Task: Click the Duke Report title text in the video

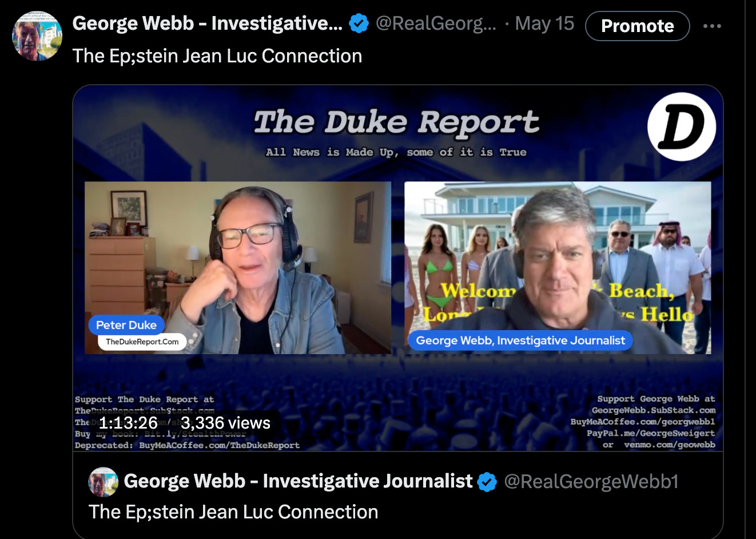Action: coord(396,122)
